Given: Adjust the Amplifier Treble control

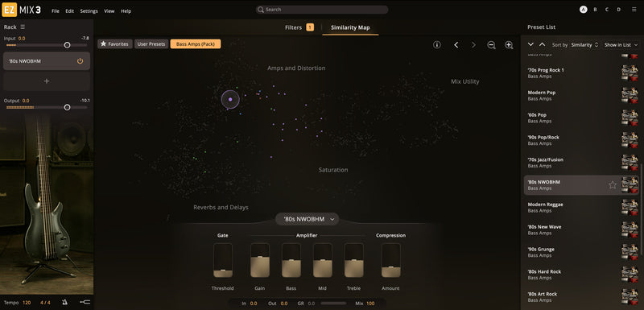Looking at the screenshot, I should click(x=353, y=260).
